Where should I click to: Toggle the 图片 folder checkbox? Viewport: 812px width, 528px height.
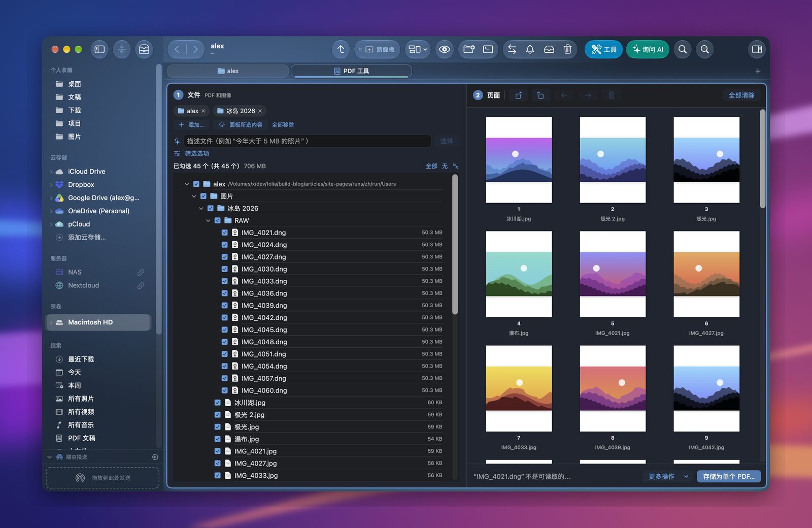click(203, 196)
